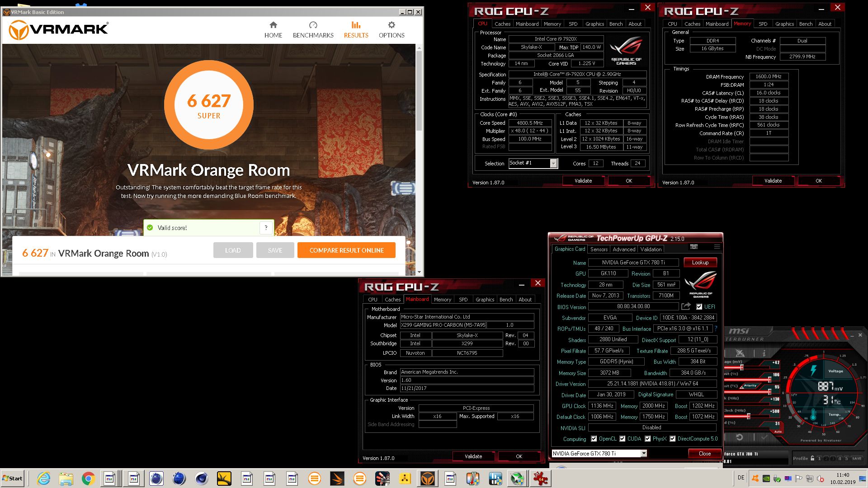Click the power limit slider handle in Afterburner

click(x=769, y=379)
